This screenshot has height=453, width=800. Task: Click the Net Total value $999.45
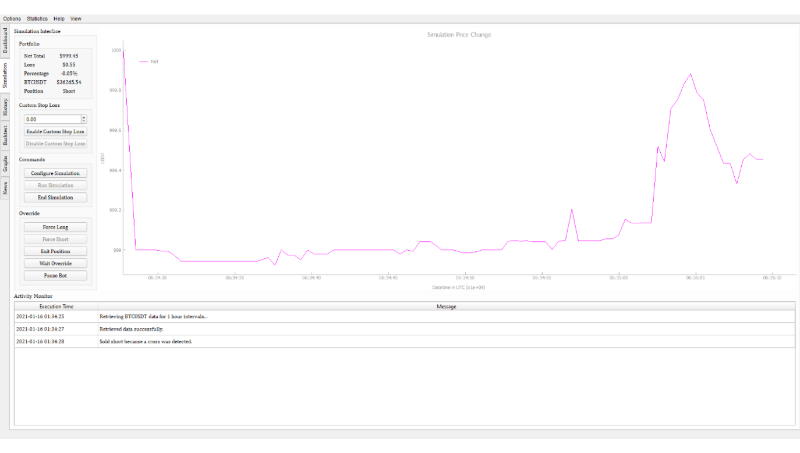(x=68, y=56)
